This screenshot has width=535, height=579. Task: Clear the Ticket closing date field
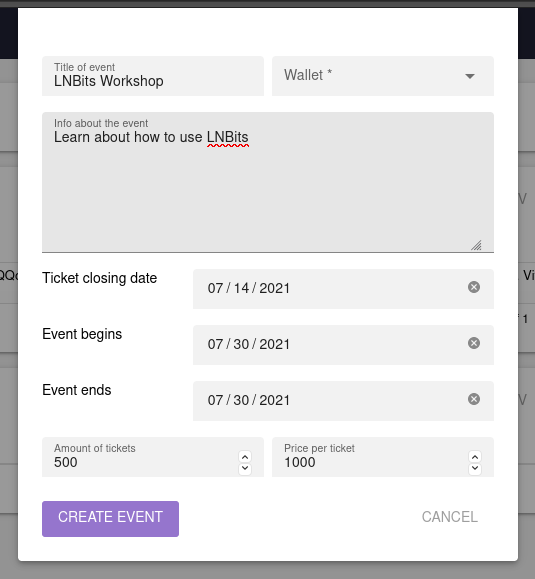474,287
